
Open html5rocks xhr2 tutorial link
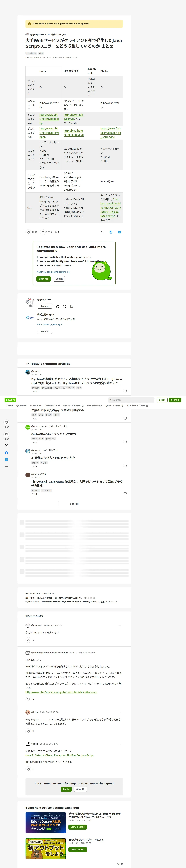[61, 692]
